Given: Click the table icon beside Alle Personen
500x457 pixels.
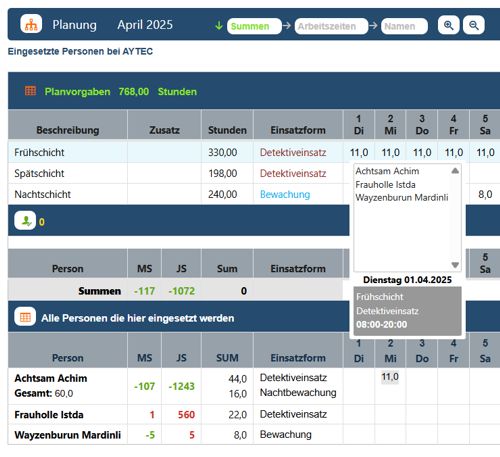Looking at the screenshot, I should 25,317.
